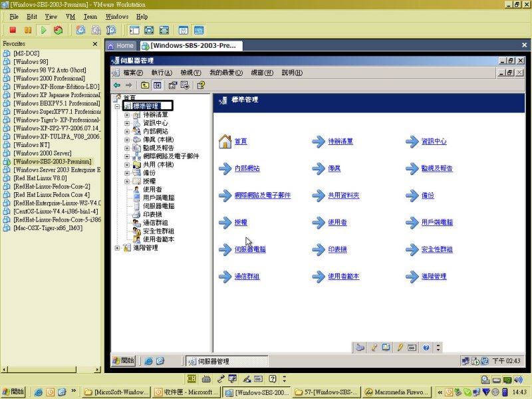Image resolution: width=532 pixels, height=399 pixels.
Task: Expand the 資訊中心 tree node
Action: pos(127,123)
